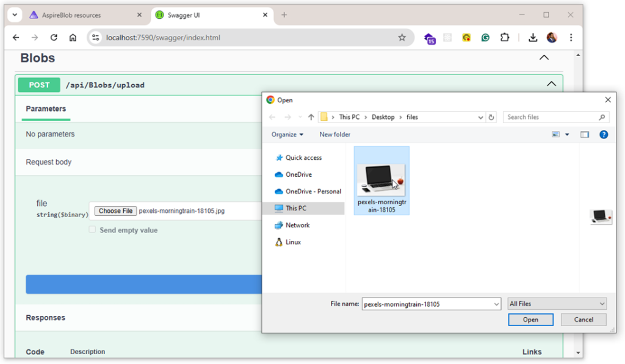This screenshot has width=625, height=364.
Task: Click the Chrome extensions puzzle icon
Action: click(504, 37)
